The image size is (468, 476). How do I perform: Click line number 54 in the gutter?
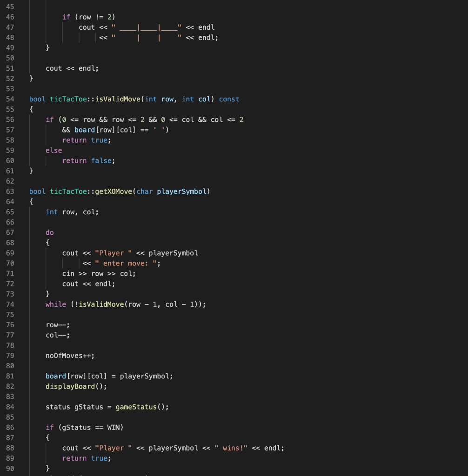pyautogui.click(x=10, y=99)
